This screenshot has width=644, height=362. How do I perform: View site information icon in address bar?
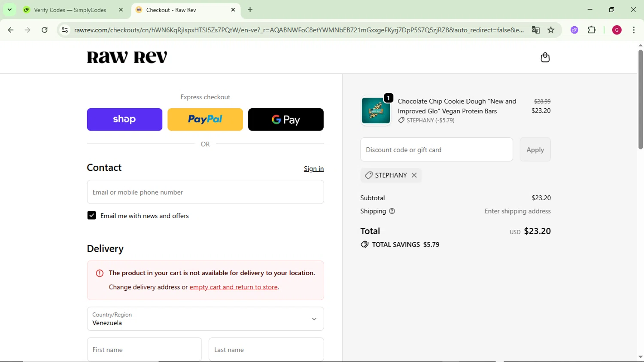[65, 30]
